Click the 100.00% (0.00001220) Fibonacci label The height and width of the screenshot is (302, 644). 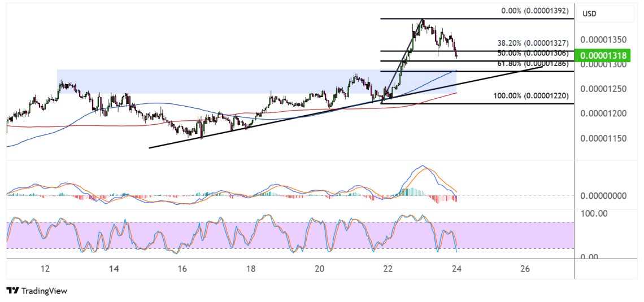pyautogui.click(x=531, y=96)
